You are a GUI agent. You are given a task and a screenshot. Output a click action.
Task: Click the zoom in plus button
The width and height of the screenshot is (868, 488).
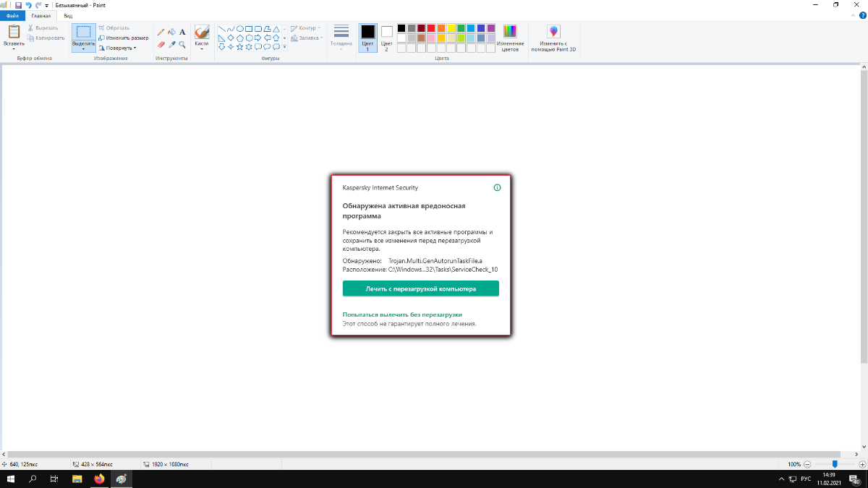tap(862, 463)
